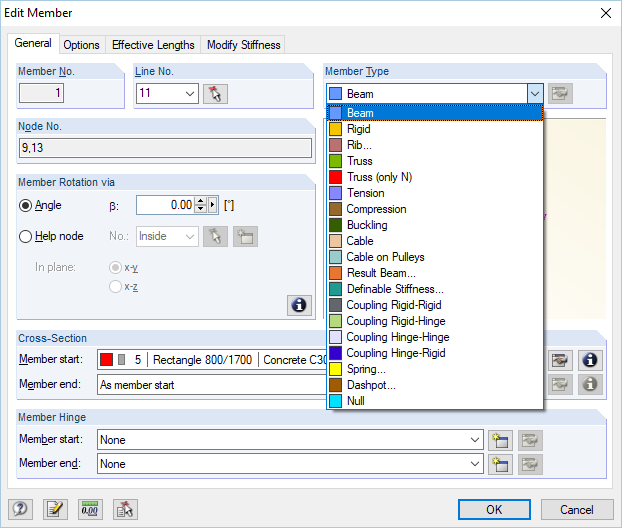This screenshot has height=528, width=622.
Task: Collapse the Member Type dropdown arrow
Action: tap(535, 94)
